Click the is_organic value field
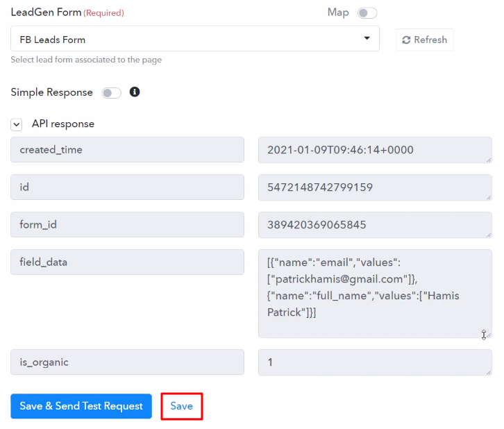 [x=374, y=362]
